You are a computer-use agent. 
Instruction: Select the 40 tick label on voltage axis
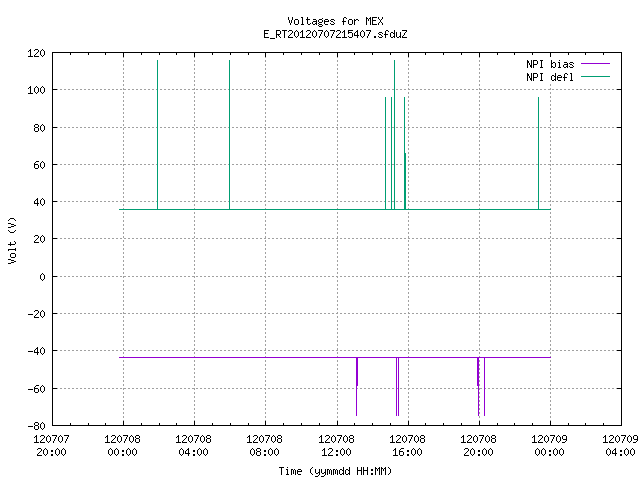39,202
